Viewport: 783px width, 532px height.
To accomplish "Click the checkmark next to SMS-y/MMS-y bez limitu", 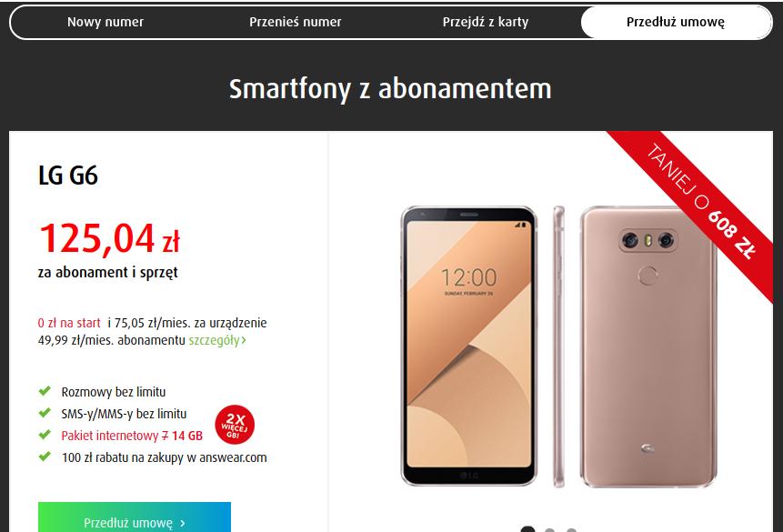I will point(45,413).
